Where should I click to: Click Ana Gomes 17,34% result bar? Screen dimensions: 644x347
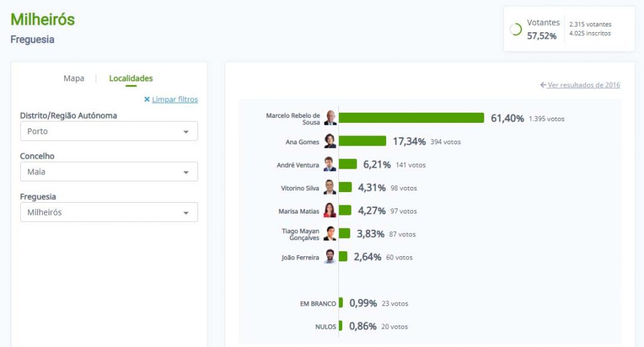(363, 141)
